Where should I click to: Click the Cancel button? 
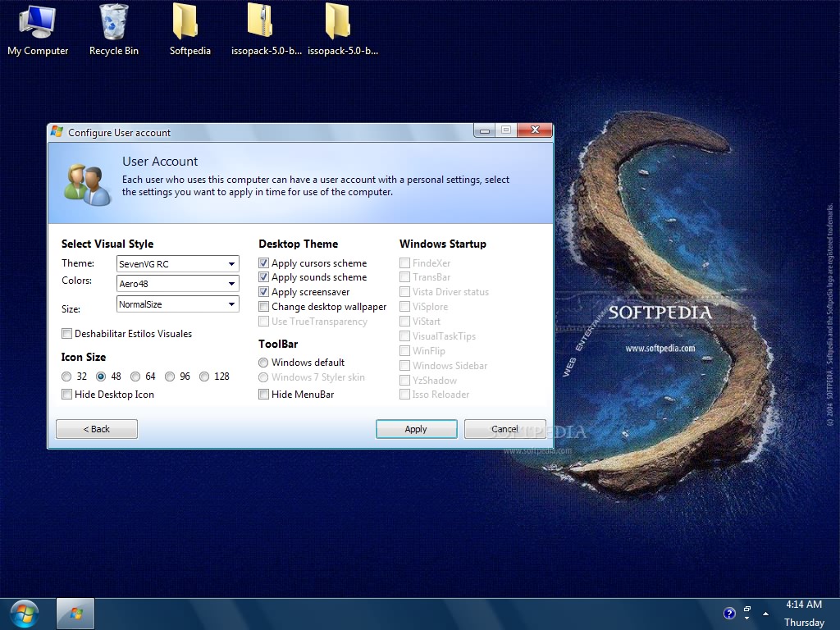click(x=504, y=429)
